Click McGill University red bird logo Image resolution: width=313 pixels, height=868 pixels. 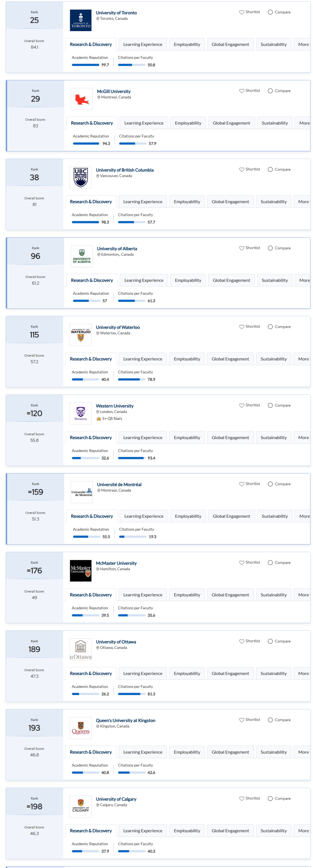point(82,99)
